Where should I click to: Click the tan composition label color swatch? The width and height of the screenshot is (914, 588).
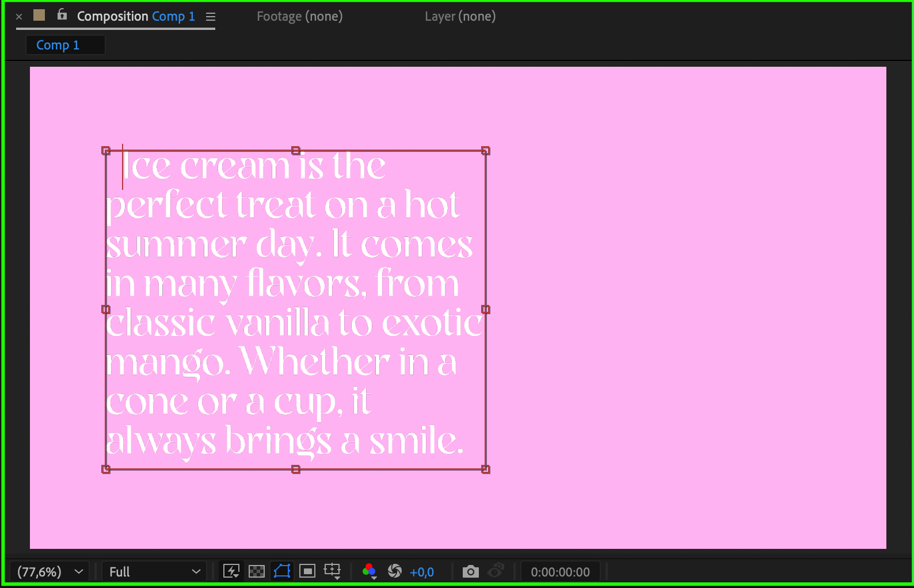(x=39, y=16)
